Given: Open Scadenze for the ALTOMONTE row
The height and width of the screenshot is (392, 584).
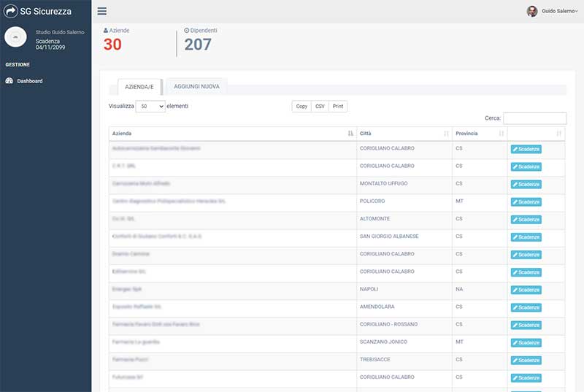Looking at the screenshot, I should tap(526, 219).
